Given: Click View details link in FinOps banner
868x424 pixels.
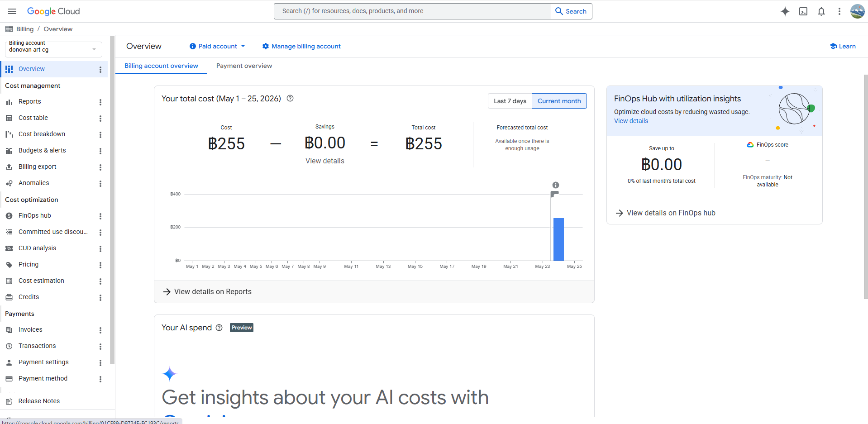Looking at the screenshot, I should (x=631, y=121).
